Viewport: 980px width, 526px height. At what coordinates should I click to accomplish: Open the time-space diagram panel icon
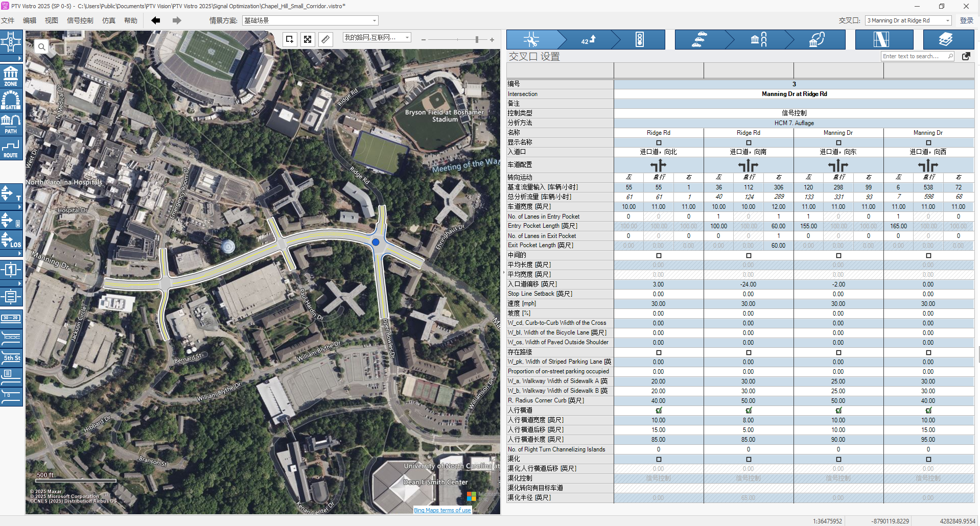coord(884,39)
